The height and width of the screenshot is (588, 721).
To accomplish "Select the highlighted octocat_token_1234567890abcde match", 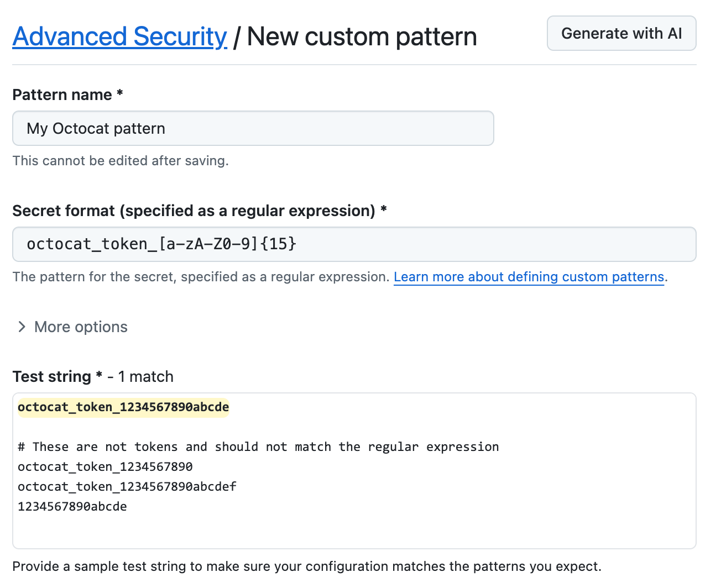I will (x=123, y=407).
